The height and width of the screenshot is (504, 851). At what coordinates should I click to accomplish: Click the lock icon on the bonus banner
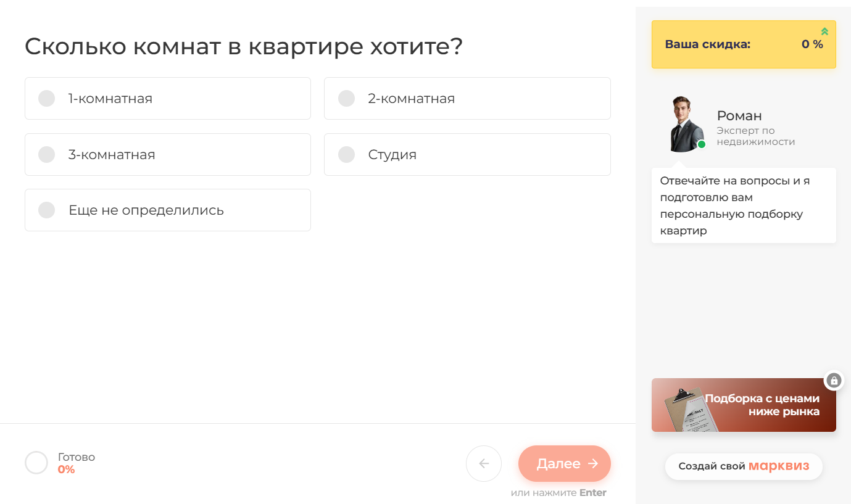pyautogui.click(x=834, y=381)
